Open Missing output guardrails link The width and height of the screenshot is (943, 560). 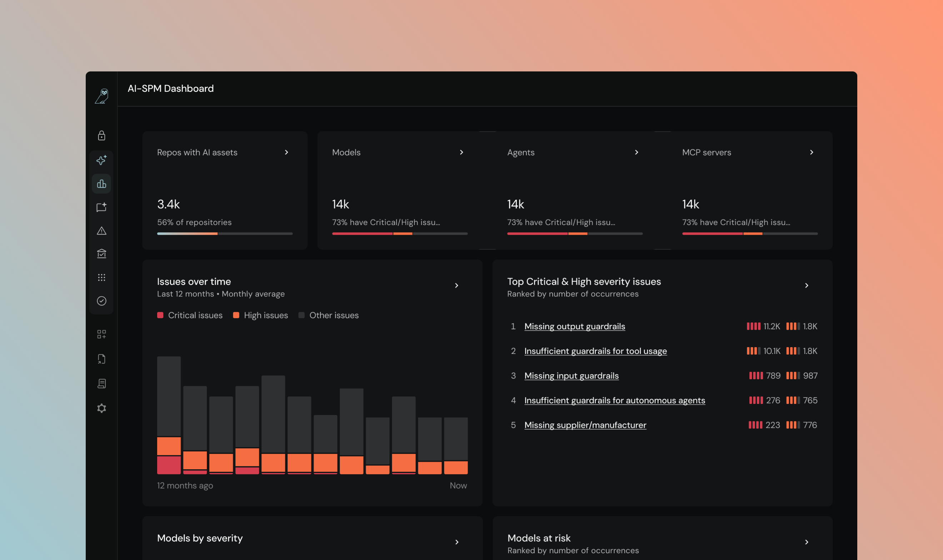click(x=574, y=326)
